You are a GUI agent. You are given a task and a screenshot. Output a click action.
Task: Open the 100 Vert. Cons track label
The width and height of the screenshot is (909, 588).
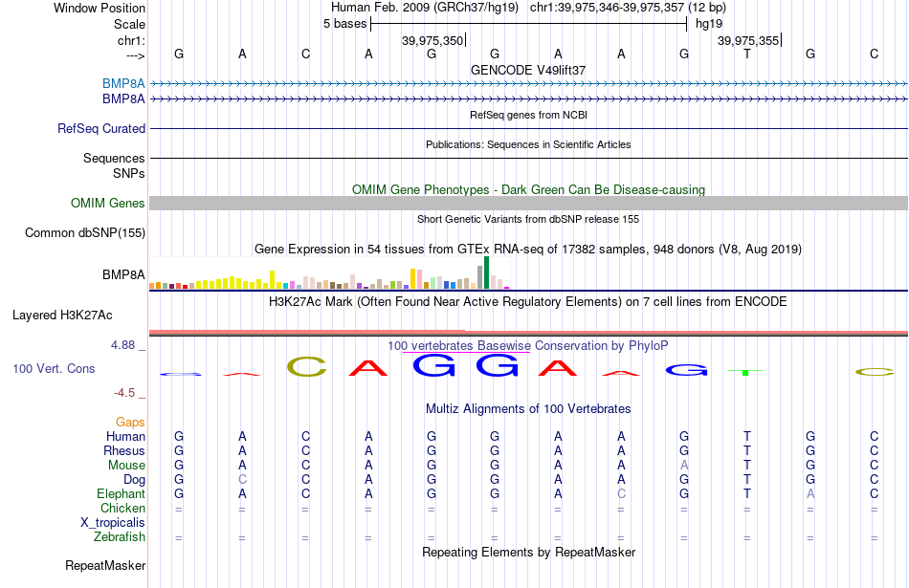(54, 368)
